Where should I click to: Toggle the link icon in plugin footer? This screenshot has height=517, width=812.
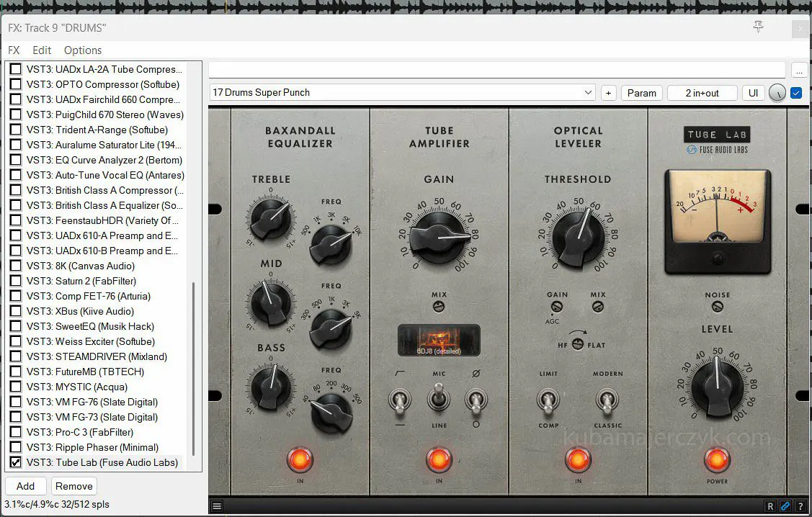pyautogui.click(x=785, y=506)
